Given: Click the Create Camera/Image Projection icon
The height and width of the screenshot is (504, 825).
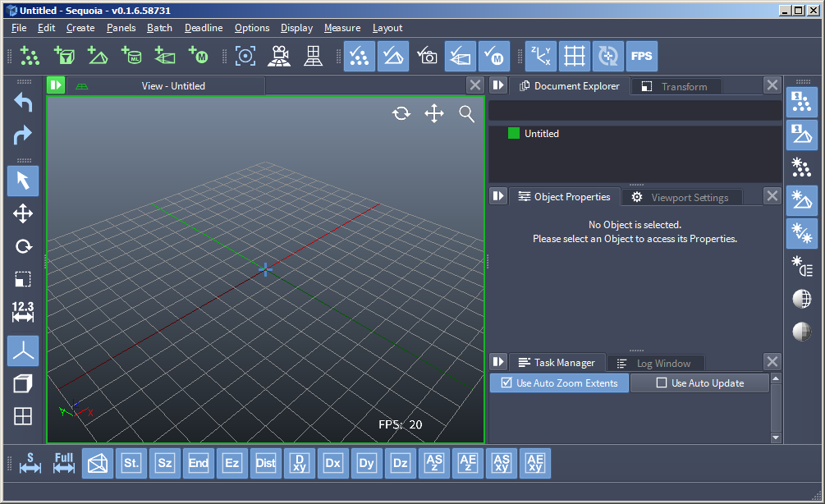Looking at the screenshot, I should click(x=165, y=56).
